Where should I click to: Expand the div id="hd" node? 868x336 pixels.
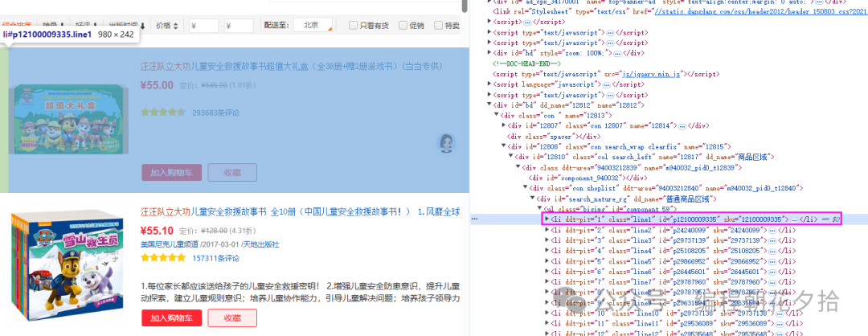click(489, 52)
